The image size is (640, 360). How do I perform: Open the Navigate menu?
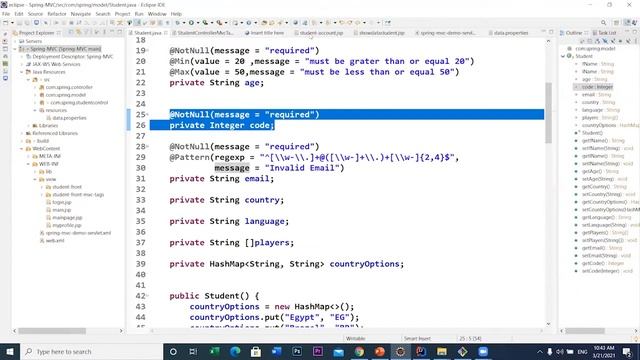[80, 14]
